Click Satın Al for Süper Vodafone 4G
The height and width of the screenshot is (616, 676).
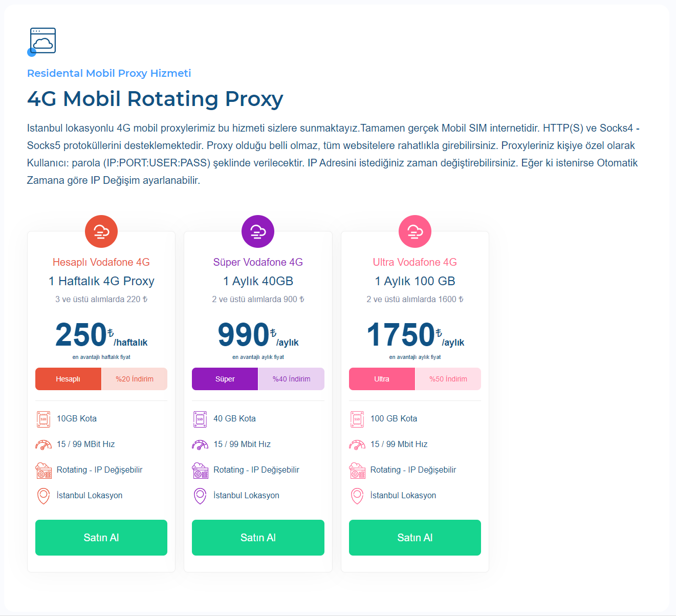pyautogui.click(x=258, y=538)
